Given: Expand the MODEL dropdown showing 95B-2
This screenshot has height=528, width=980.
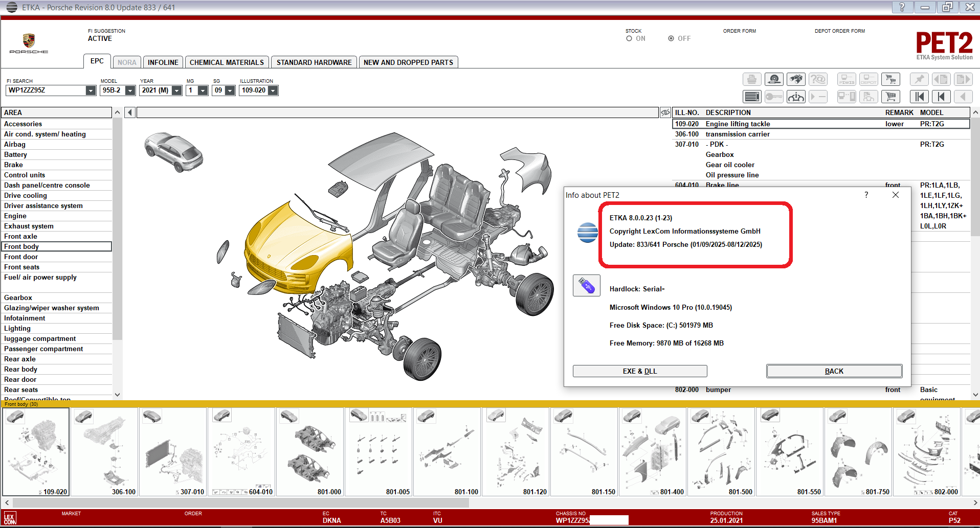Looking at the screenshot, I should pyautogui.click(x=130, y=90).
